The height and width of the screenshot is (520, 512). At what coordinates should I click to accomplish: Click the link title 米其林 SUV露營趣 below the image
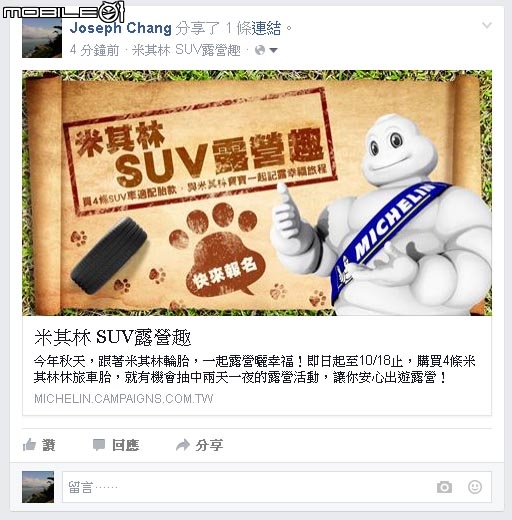coord(113,337)
